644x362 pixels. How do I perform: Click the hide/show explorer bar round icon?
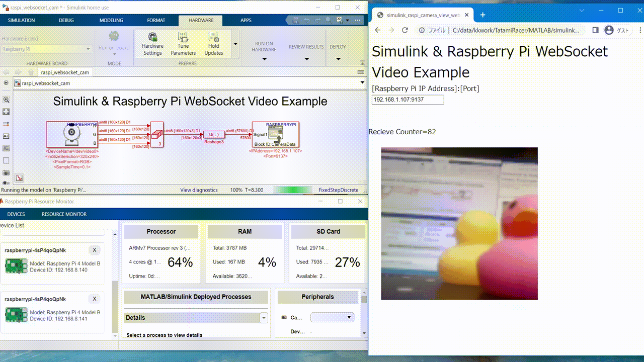pyautogui.click(x=6, y=82)
